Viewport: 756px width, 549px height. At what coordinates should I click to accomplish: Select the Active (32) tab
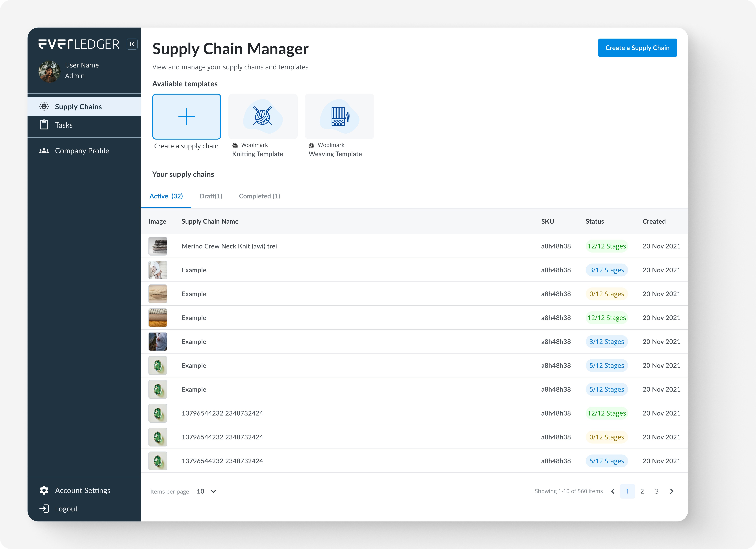pyautogui.click(x=166, y=196)
